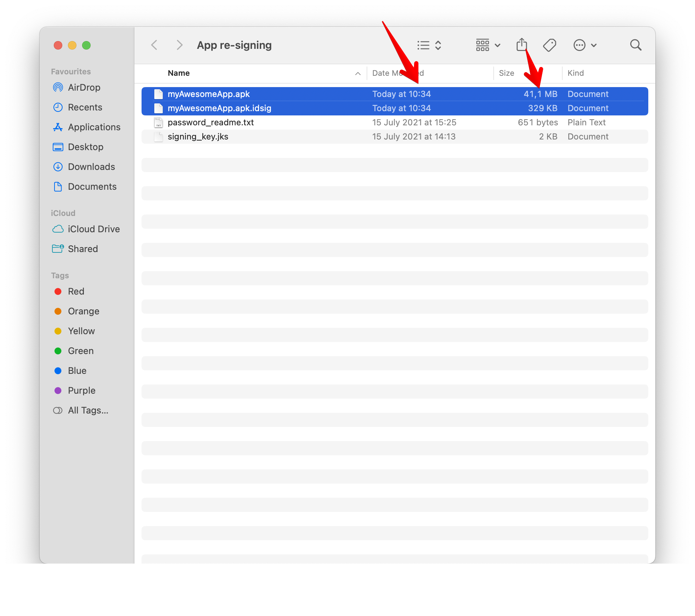Click the Plain Text kind cell

(586, 122)
